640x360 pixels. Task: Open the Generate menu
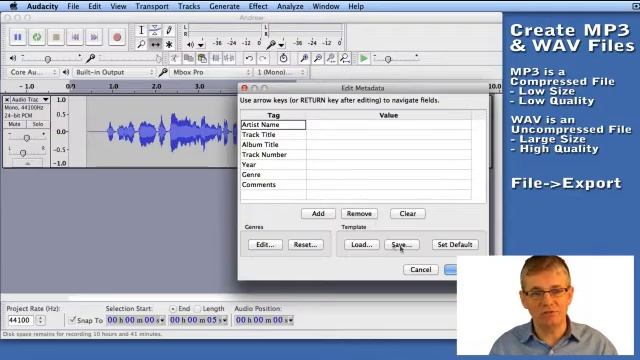tap(224, 7)
